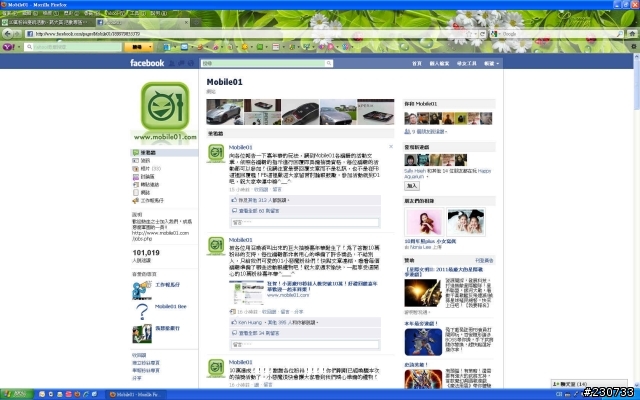640x400 pixels.
Task: Select the 塗鴉牆 wall item in the sidebar
Action: click(x=164, y=153)
